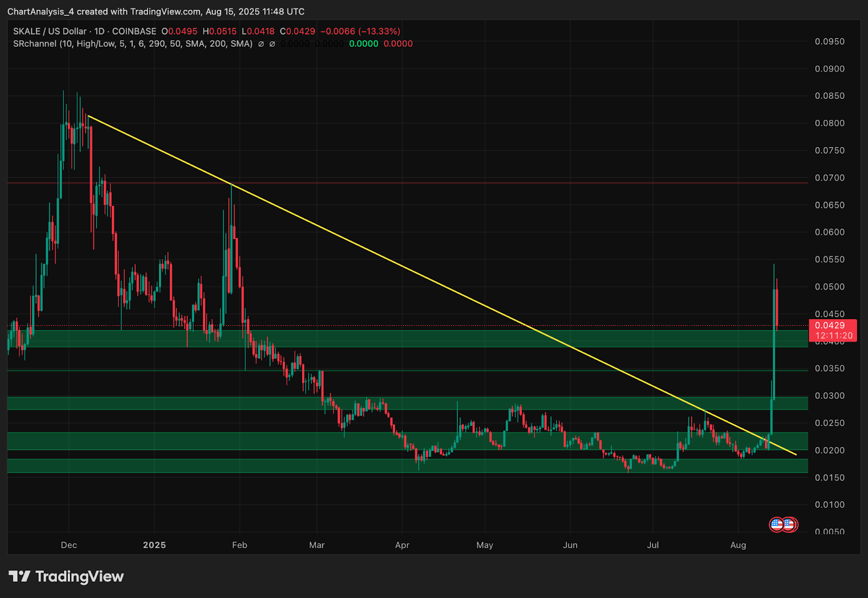
Task: Click the red 0.0000 SRchannel value
Action: [x=398, y=44]
